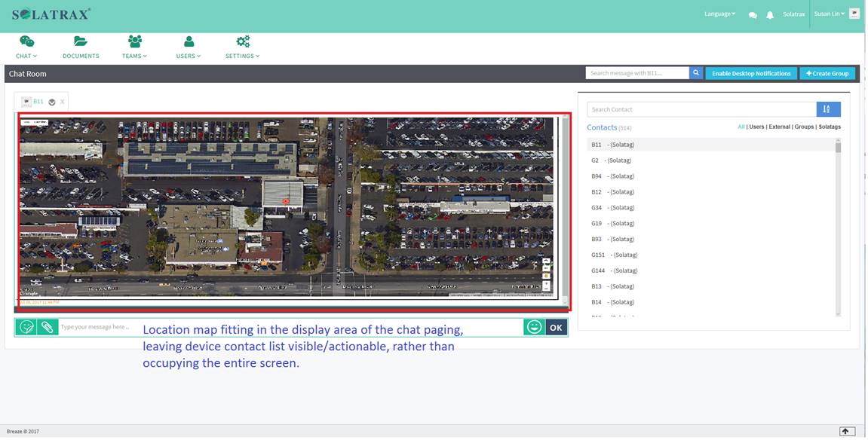The width and height of the screenshot is (868, 440).
Task: Click the yellow Street View pegman
Action: pos(547,276)
